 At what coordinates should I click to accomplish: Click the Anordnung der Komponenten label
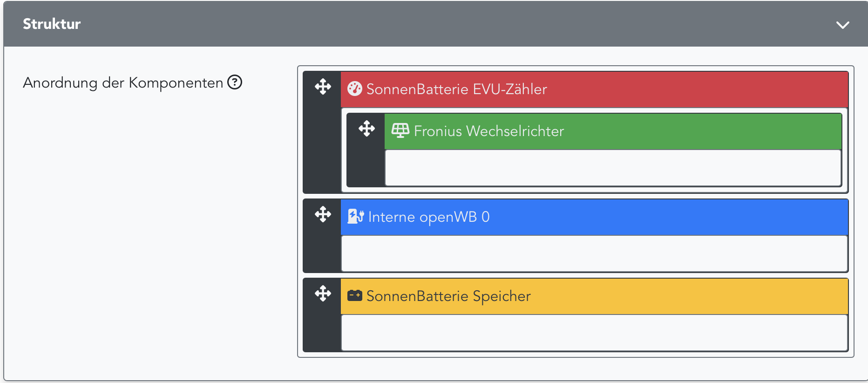pos(123,82)
